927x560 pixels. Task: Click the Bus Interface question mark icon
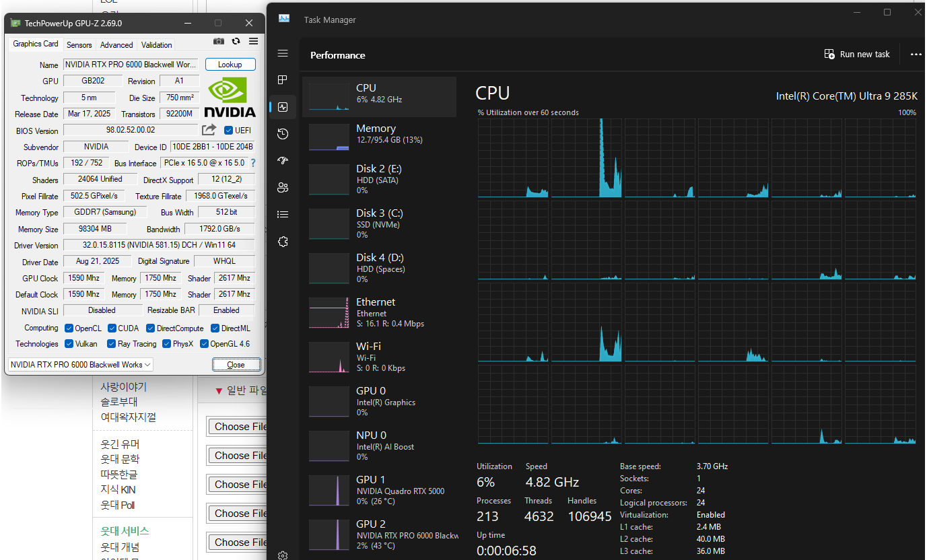253,163
